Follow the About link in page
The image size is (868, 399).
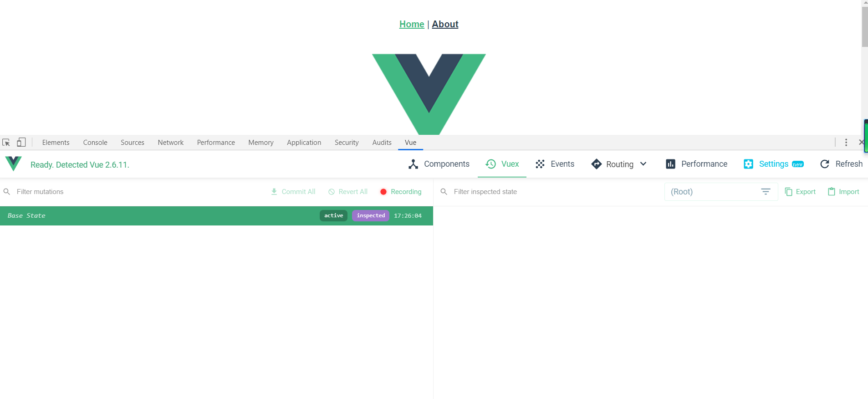pos(445,24)
